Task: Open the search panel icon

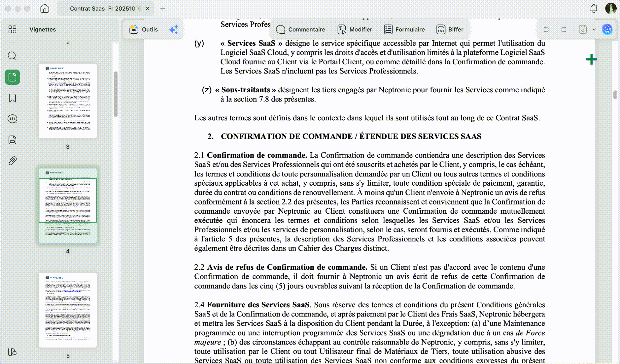Action: tap(12, 56)
